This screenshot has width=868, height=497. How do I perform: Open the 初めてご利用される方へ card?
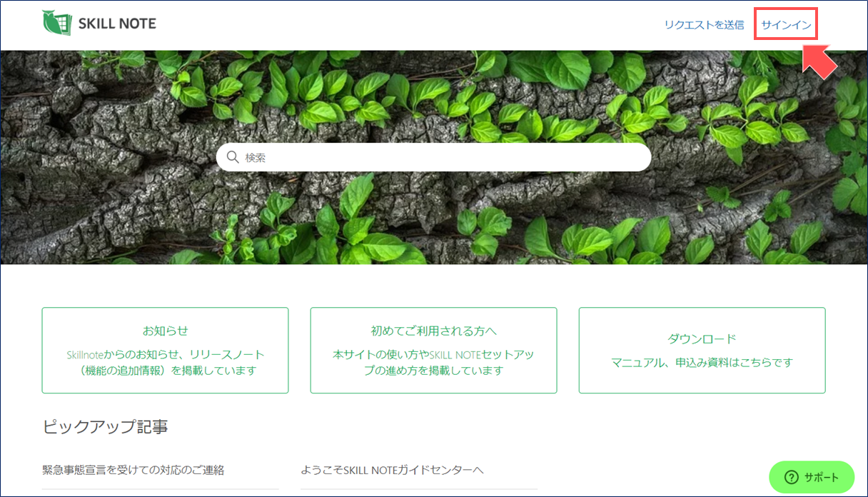[433, 350]
